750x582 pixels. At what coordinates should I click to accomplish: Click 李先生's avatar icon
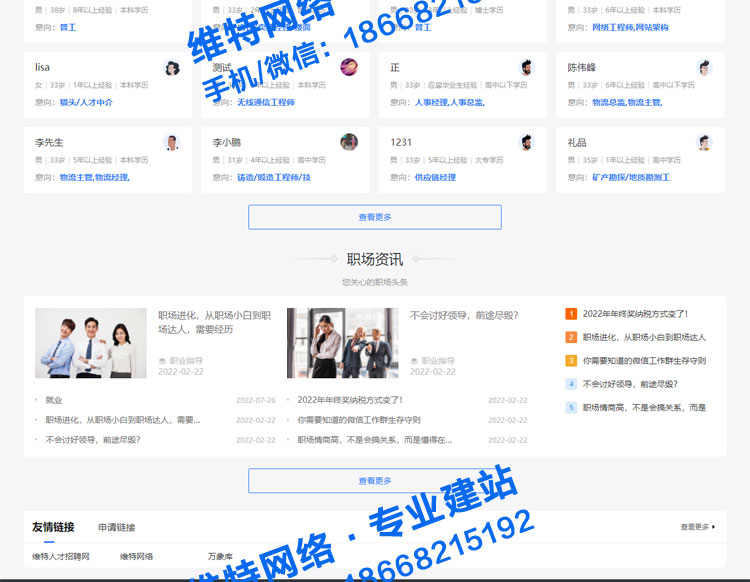coord(172,143)
